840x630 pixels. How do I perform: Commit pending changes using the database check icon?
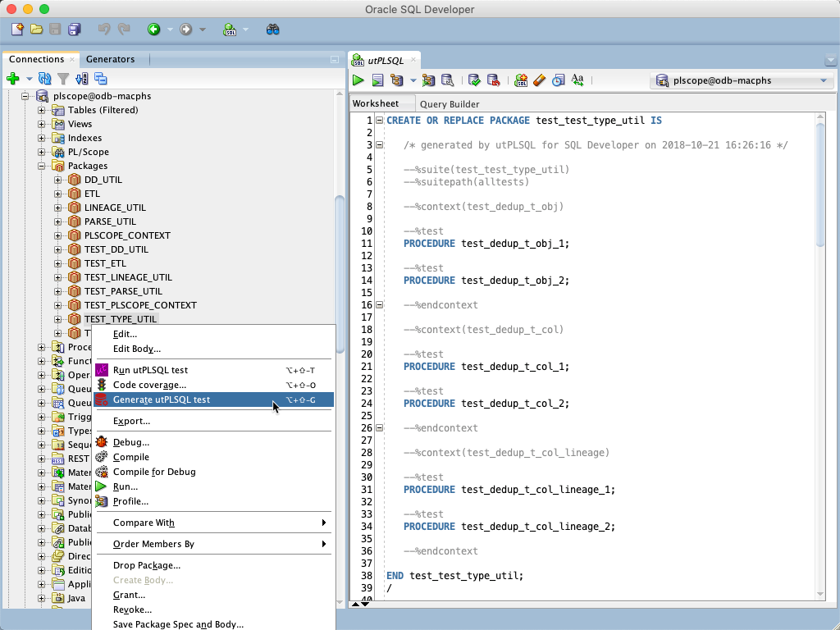[x=474, y=80]
